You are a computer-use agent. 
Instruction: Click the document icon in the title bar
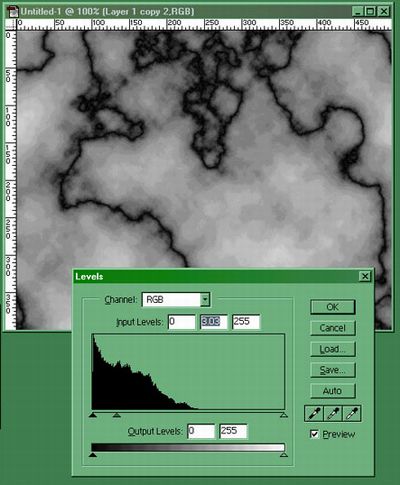point(13,12)
